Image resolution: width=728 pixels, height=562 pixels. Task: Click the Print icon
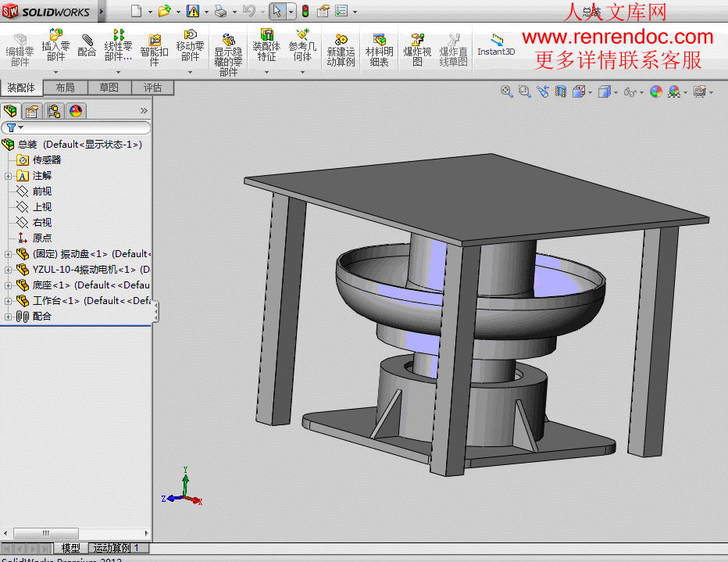221,11
